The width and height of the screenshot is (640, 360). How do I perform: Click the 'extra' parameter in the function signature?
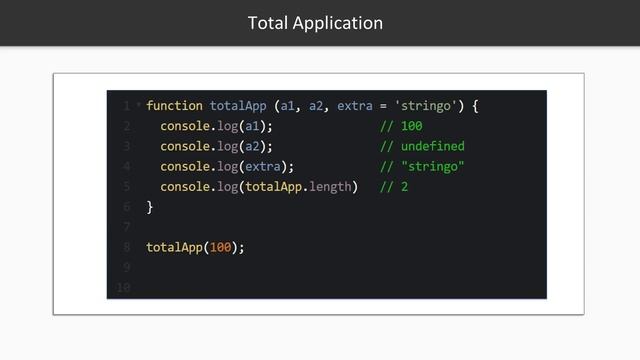click(x=355, y=106)
